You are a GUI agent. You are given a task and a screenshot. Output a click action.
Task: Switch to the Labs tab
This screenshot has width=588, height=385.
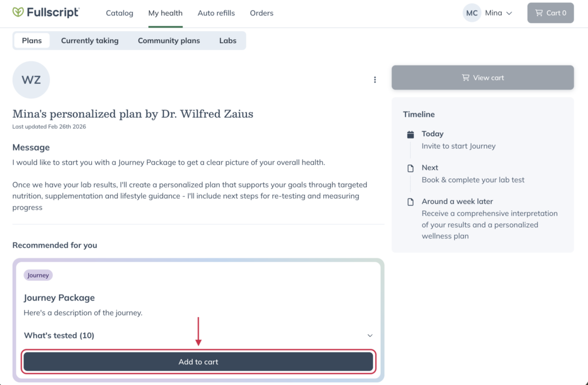[227, 40]
